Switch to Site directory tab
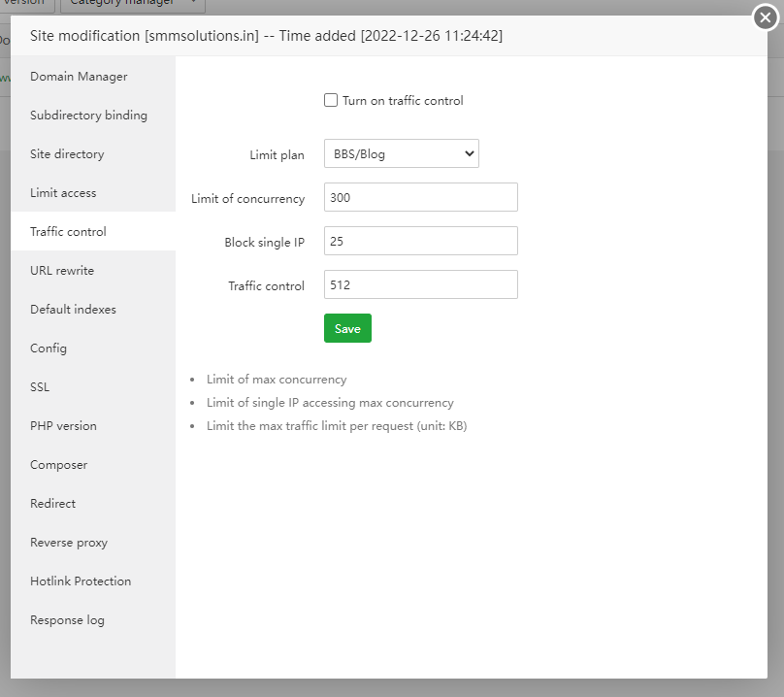 click(93, 153)
